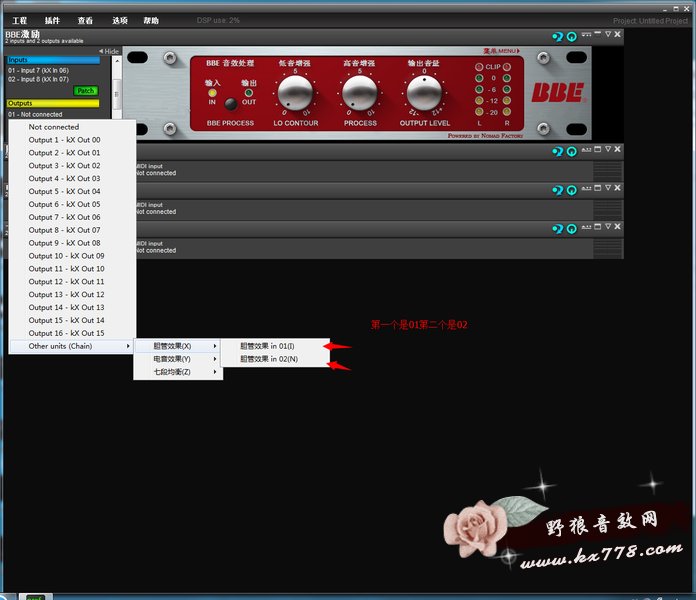The image size is (696, 600).
Task: Toggle power icon on BBE激励 plugin header
Action: pyautogui.click(x=572, y=36)
